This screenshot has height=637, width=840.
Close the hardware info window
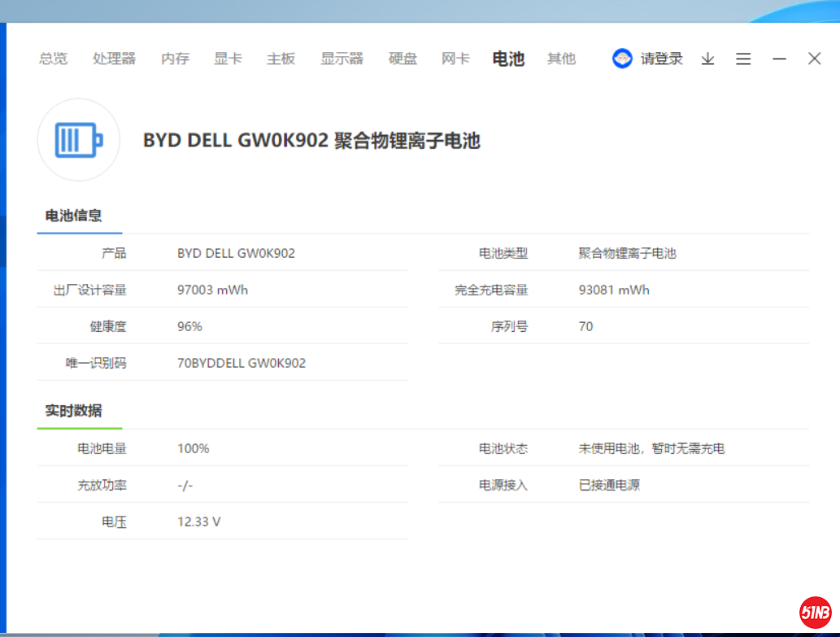pyautogui.click(x=814, y=59)
